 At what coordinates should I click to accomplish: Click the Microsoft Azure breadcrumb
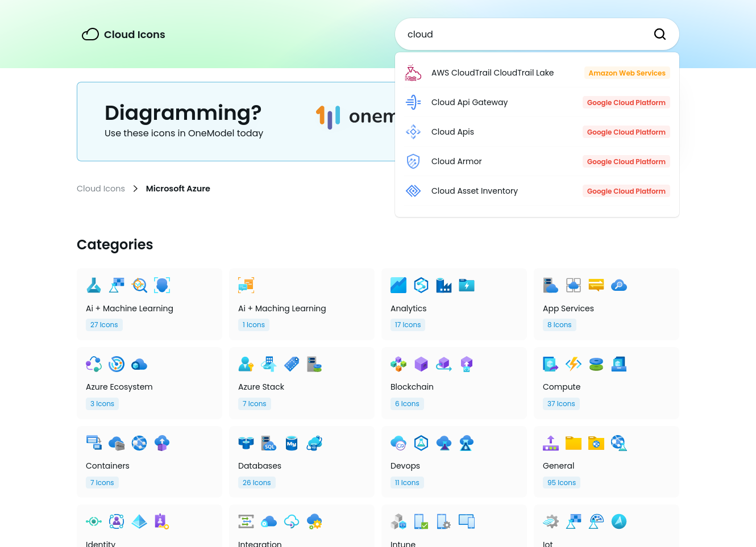click(178, 189)
